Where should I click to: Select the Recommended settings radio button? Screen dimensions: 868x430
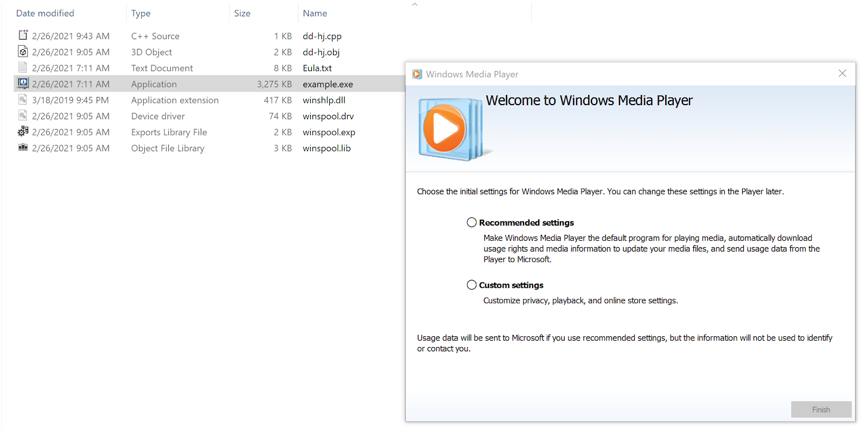point(472,222)
